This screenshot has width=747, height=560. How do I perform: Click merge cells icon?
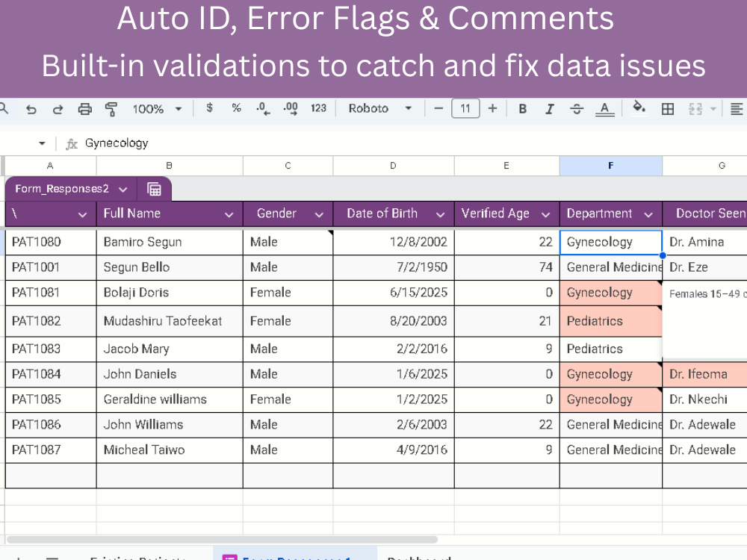[x=695, y=109]
